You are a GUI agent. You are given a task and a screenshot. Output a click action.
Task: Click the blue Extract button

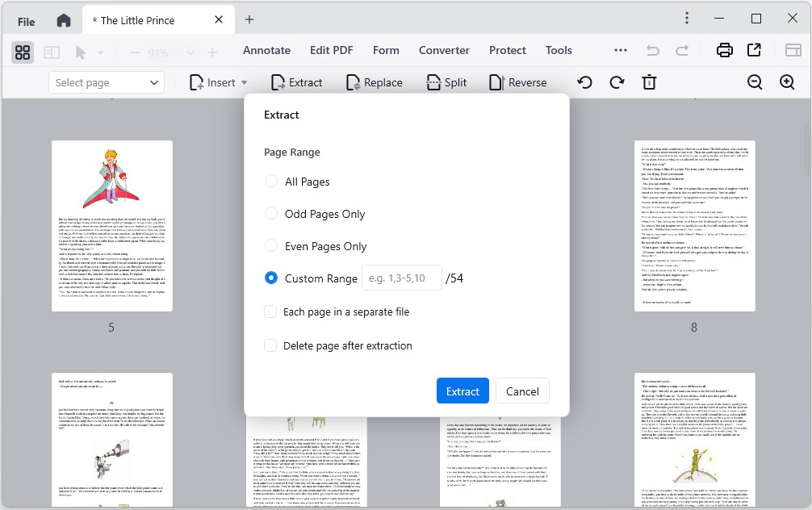(463, 391)
